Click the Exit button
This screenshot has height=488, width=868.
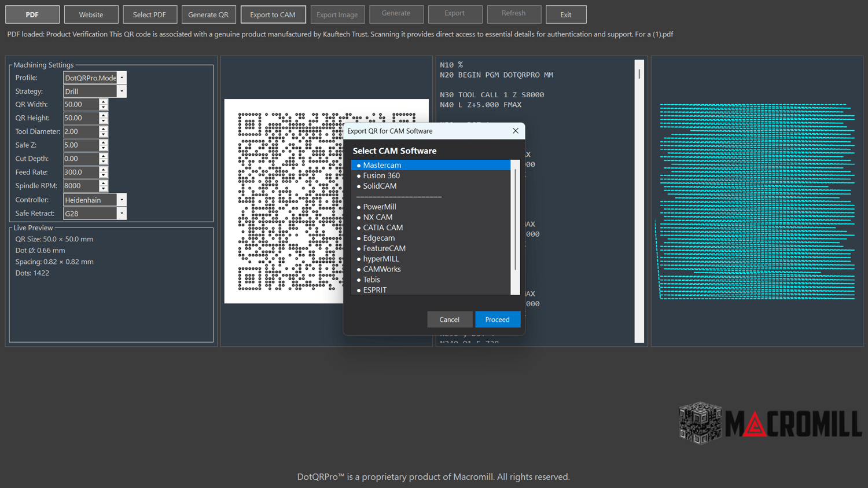pos(566,14)
